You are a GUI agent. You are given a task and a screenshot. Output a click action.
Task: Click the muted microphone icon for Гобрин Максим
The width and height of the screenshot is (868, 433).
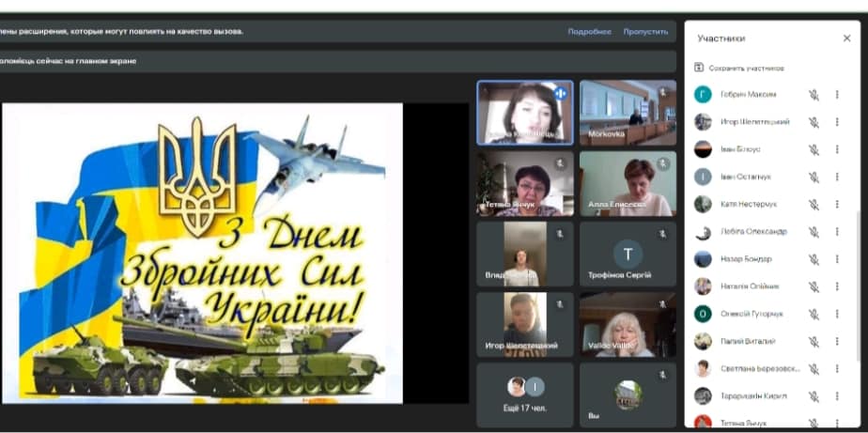(814, 95)
